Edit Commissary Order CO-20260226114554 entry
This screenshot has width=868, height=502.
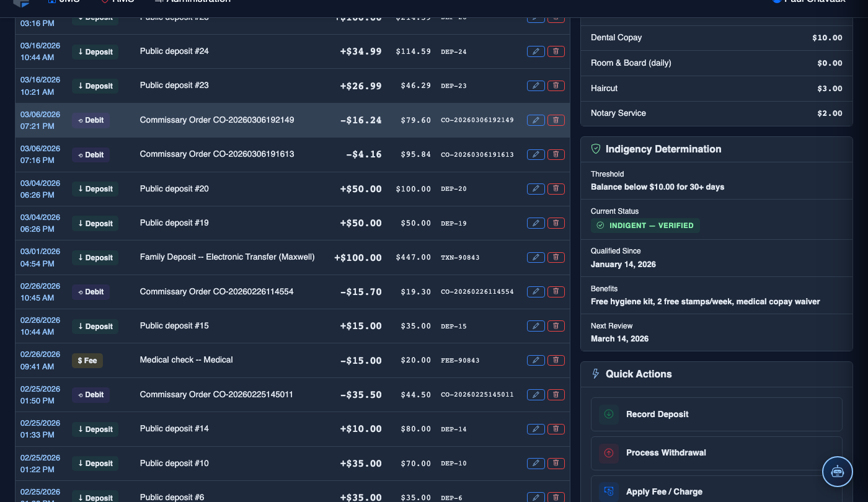[536, 292]
